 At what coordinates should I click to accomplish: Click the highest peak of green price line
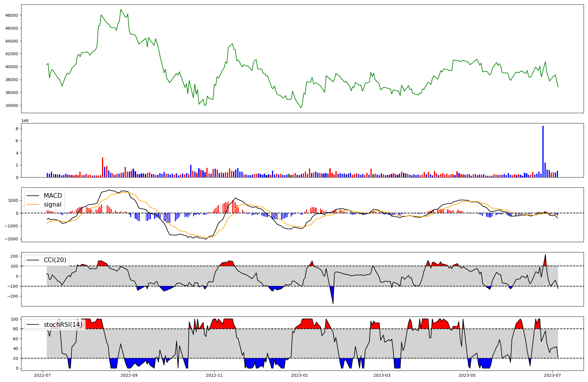pyautogui.click(x=121, y=10)
